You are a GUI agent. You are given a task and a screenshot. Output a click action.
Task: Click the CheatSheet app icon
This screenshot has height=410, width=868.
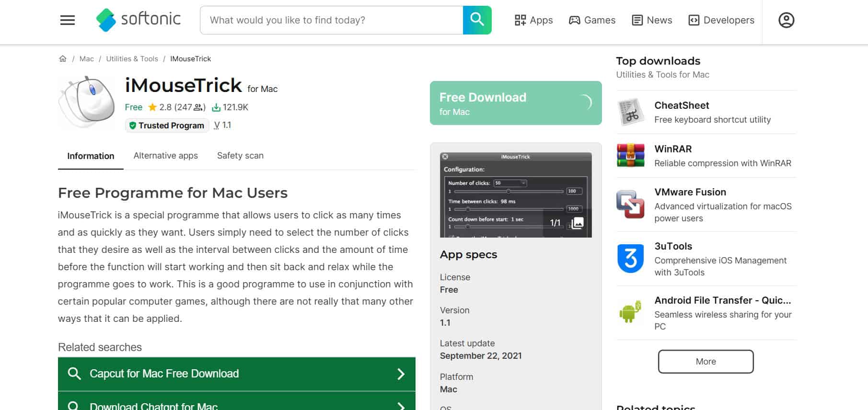tap(630, 112)
